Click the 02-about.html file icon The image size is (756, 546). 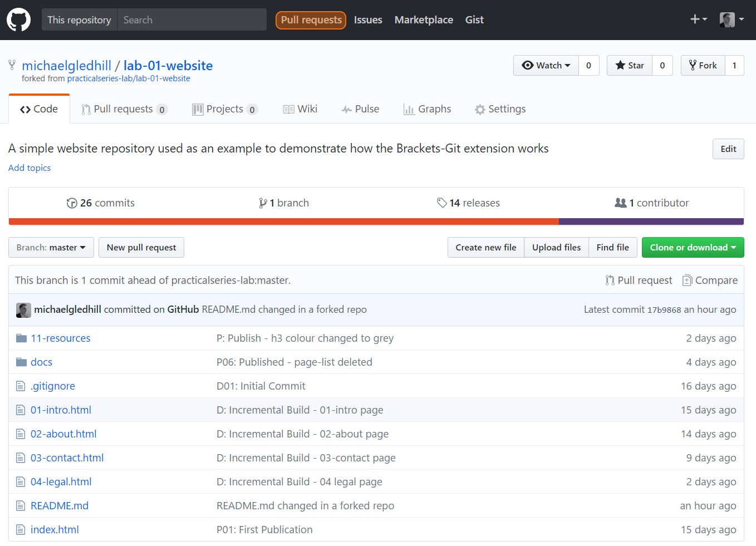point(21,434)
